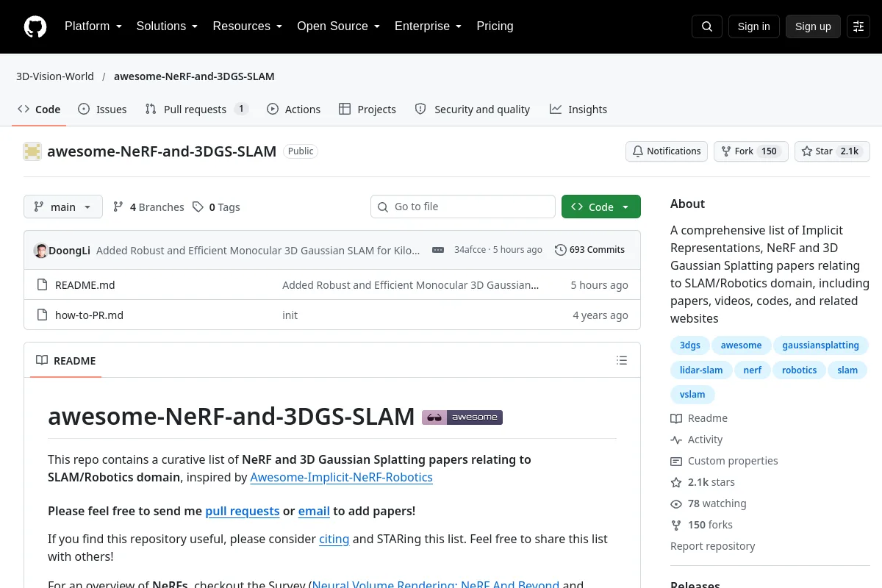Viewport: 882px width, 588px height.
Task: Click the awesome badge image
Action: click(462, 417)
